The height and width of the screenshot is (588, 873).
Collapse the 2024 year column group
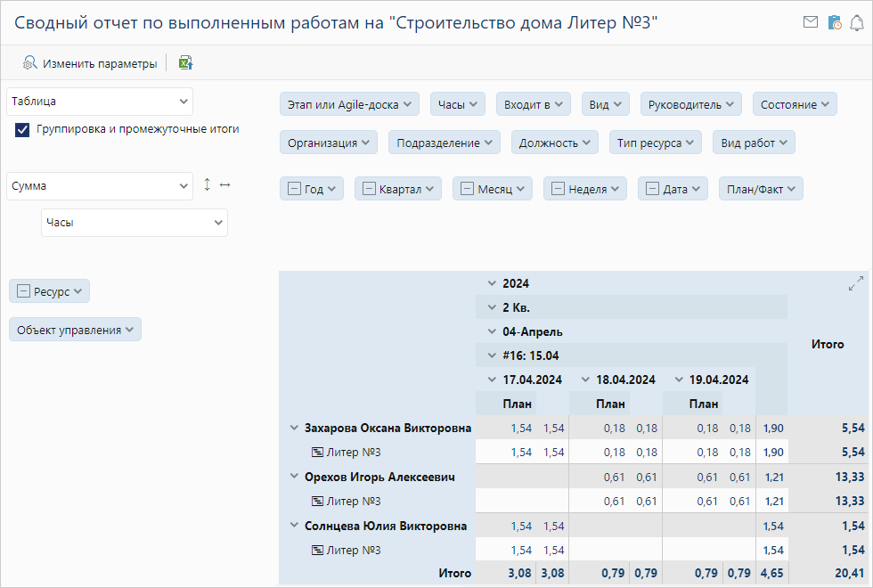click(x=490, y=284)
